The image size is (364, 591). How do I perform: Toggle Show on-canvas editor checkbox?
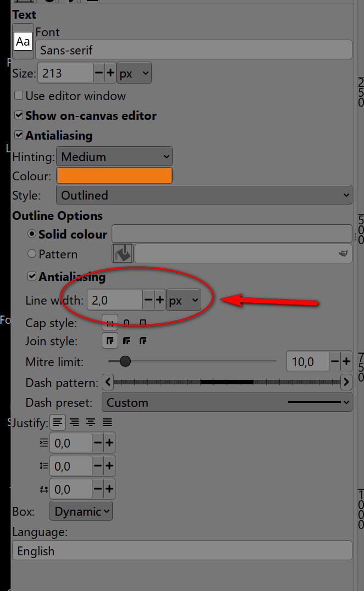point(19,115)
